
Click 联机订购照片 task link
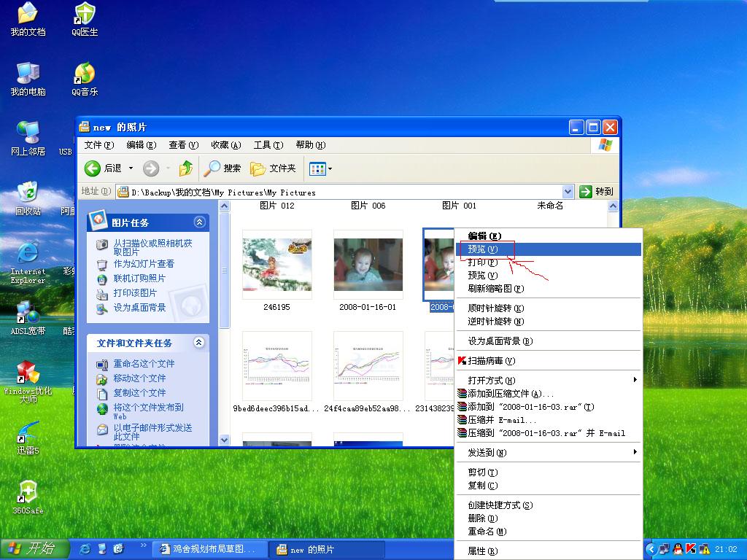139,279
